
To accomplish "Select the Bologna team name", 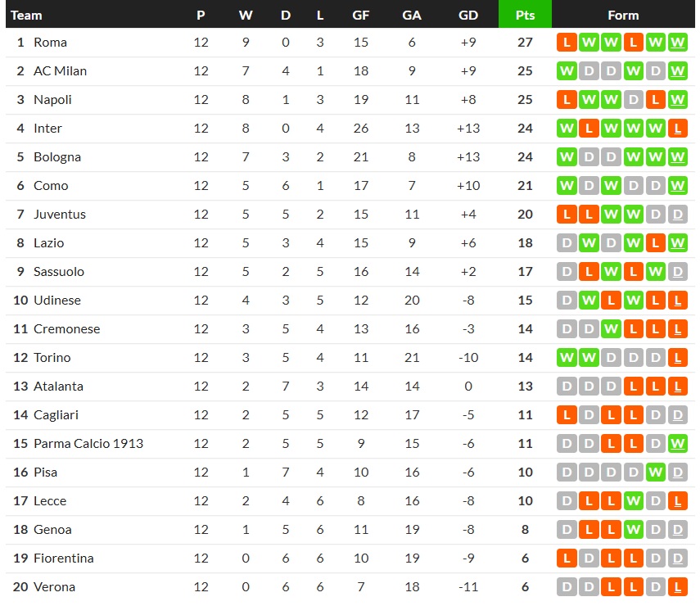I will click(56, 157).
